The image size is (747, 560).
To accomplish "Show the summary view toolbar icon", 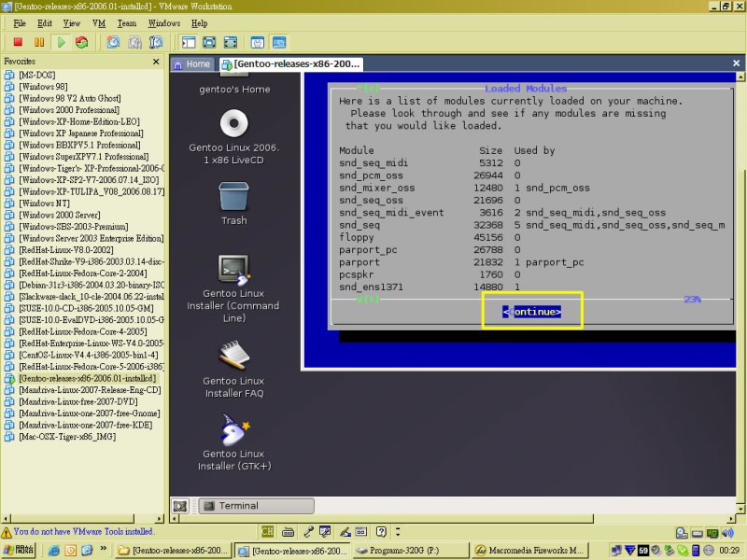I will point(258,42).
